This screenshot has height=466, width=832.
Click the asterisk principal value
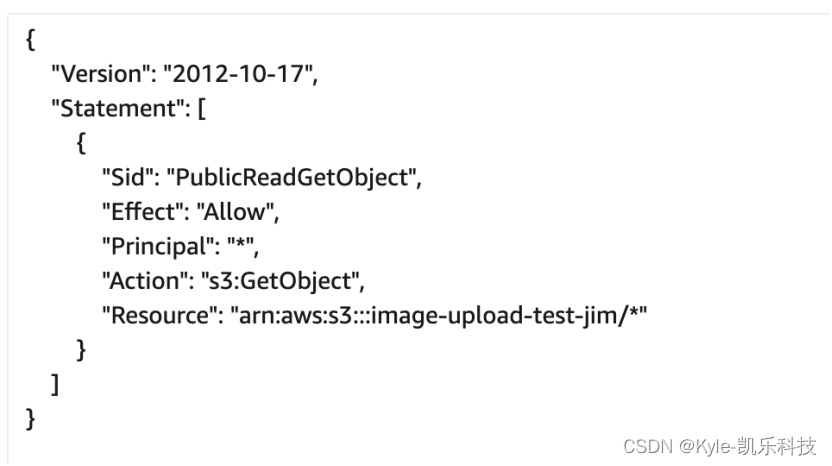240,246
